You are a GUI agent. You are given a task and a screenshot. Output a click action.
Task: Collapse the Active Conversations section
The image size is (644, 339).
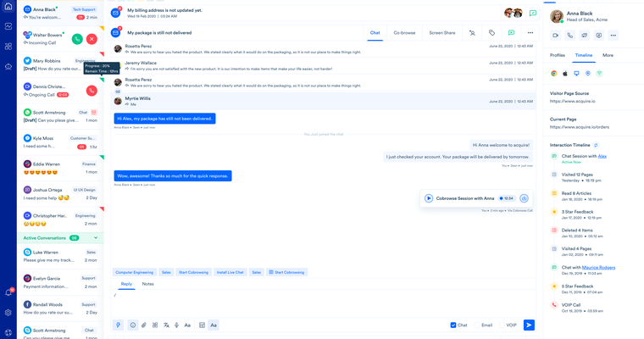[x=96, y=238]
